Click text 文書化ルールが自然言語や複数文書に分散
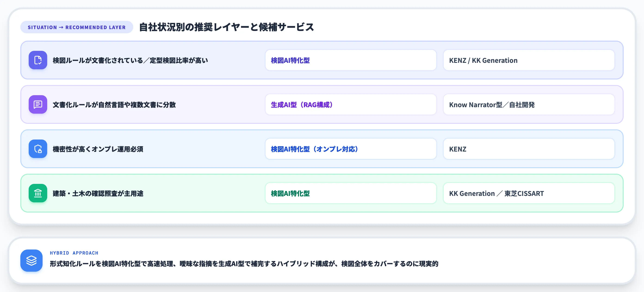644x292 pixels. tap(114, 105)
